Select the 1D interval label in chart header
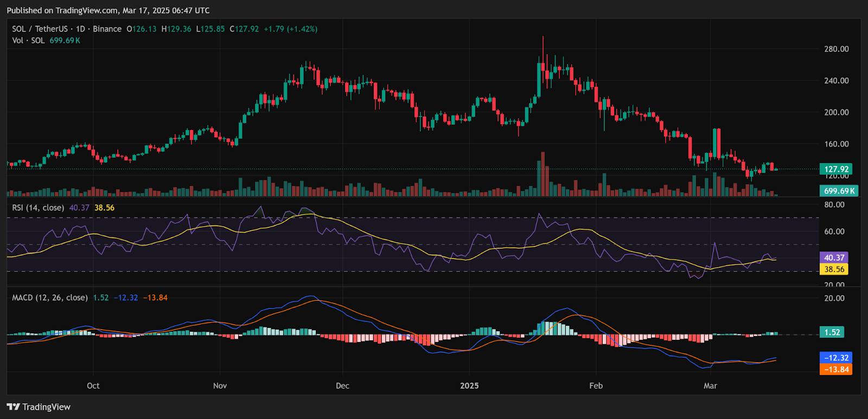 (80, 29)
